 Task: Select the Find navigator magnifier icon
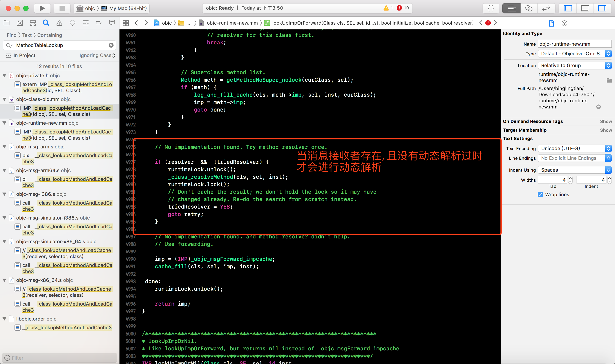46,23
